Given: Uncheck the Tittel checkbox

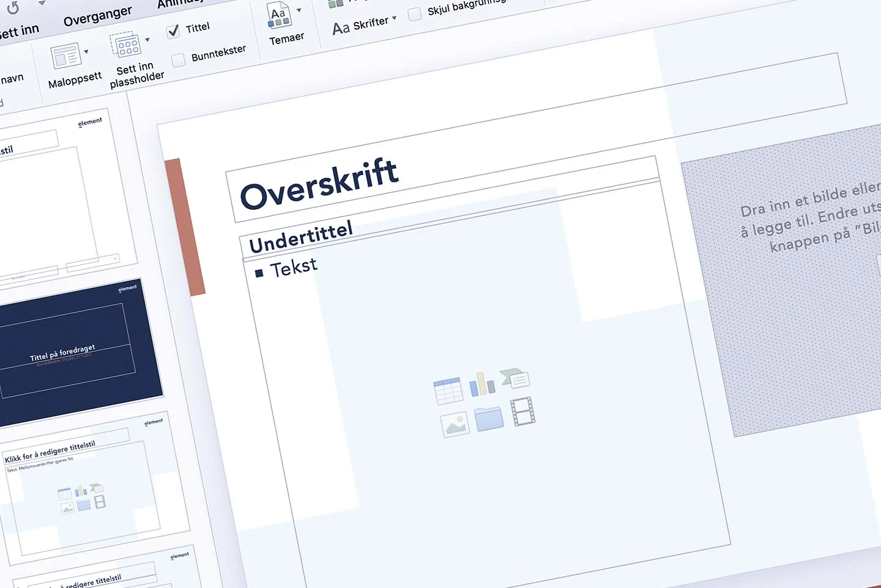Looking at the screenshot, I should [x=173, y=31].
